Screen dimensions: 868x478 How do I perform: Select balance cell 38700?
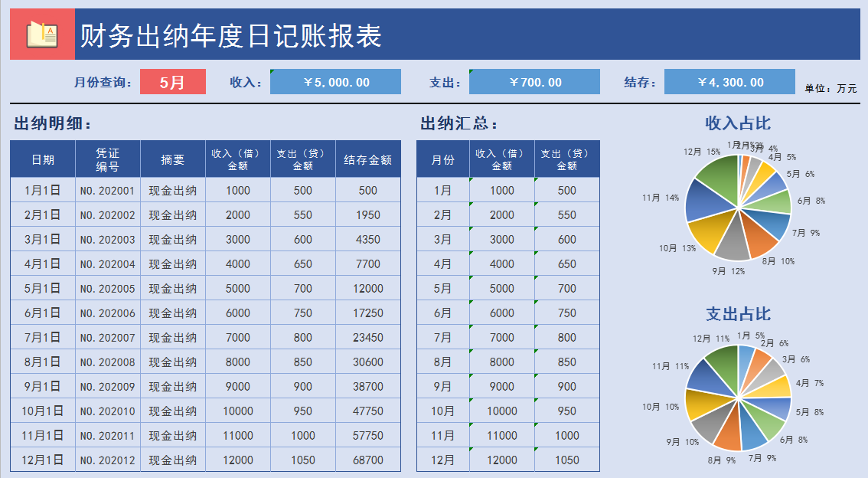pos(368,387)
